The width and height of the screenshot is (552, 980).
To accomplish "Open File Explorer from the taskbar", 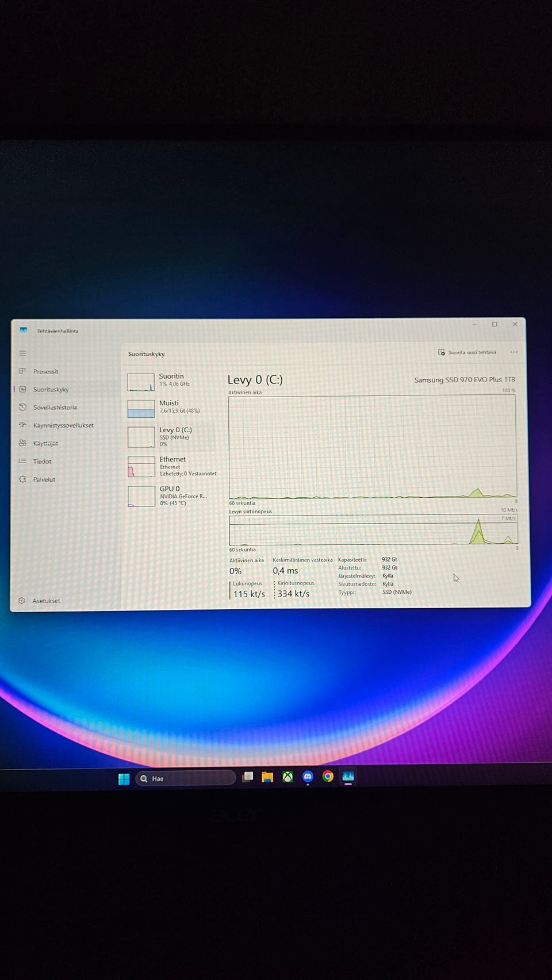I will pos(267,777).
